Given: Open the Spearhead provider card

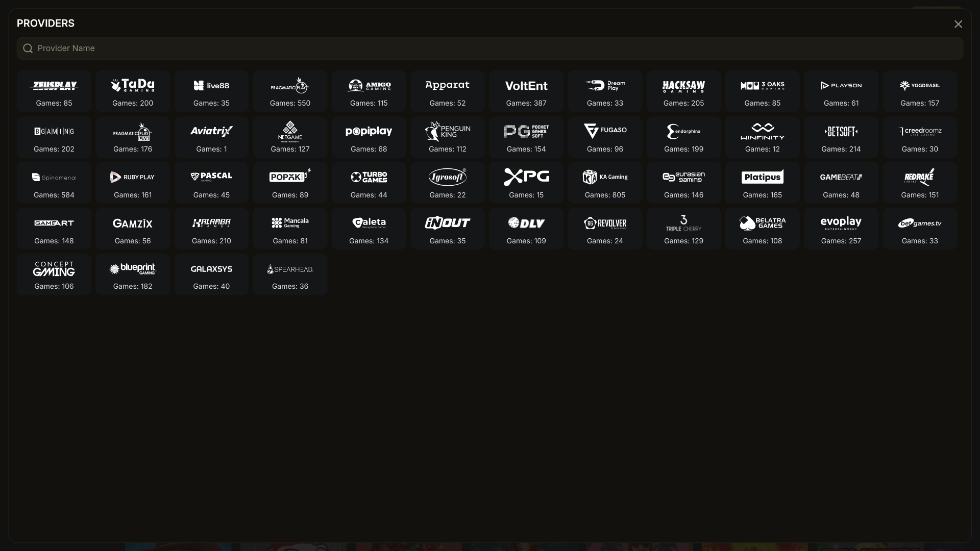Looking at the screenshot, I should [x=290, y=274].
